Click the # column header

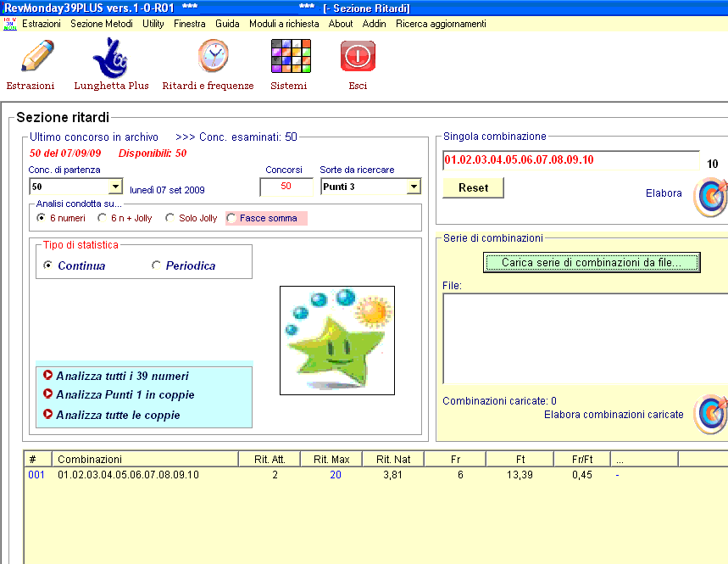coord(37,459)
